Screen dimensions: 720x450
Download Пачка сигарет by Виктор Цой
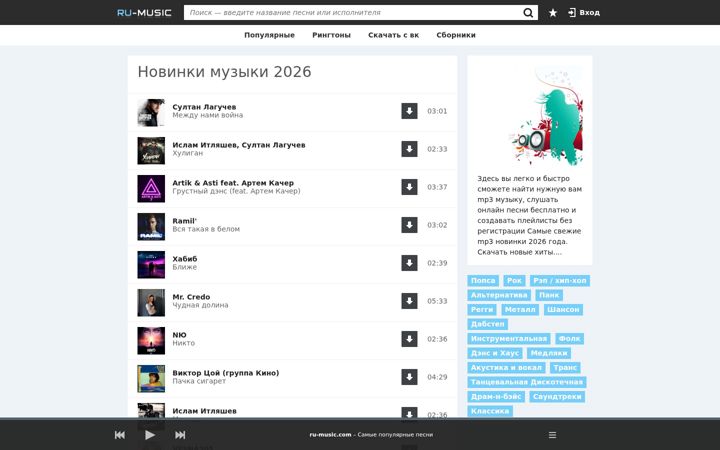[409, 377]
